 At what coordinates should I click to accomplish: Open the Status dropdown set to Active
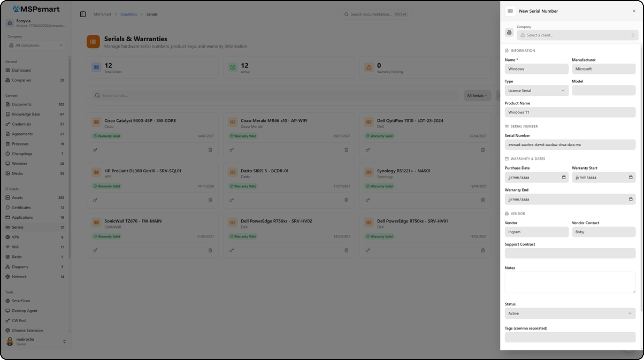pyautogui.click(x=570, y=313)
